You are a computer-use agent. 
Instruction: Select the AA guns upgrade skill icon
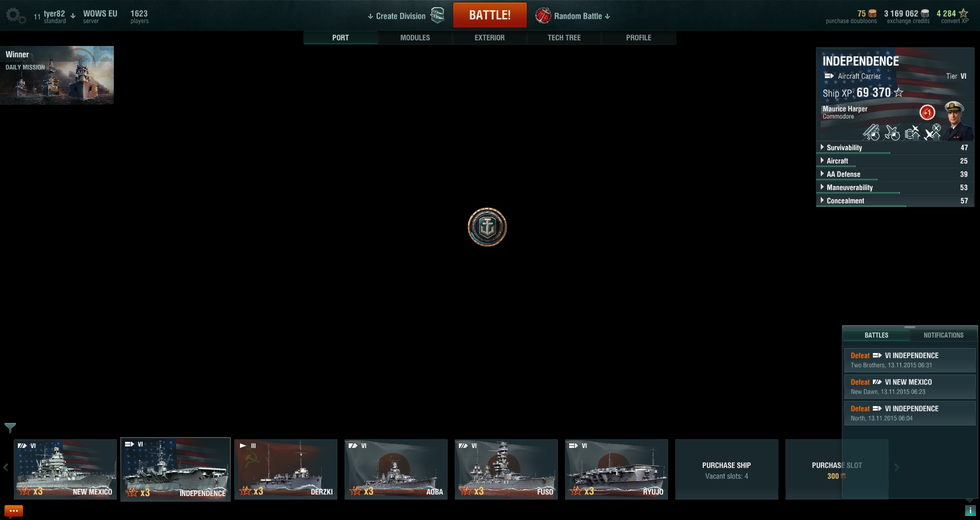[x=912, y=132]
